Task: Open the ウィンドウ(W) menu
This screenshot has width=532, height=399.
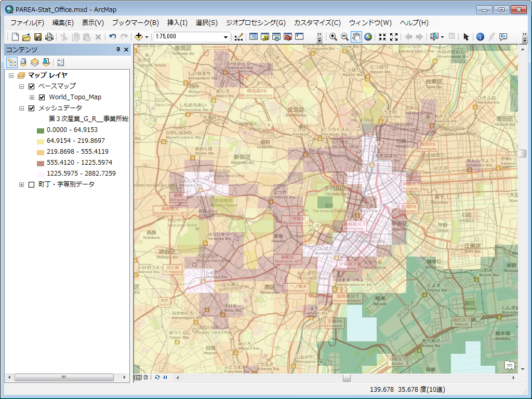Action: click(370, 23)
